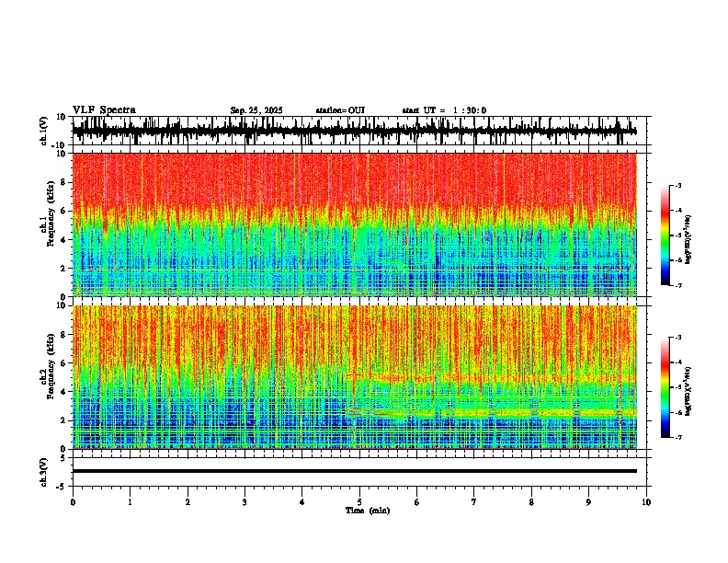The width and height of the screenshot is (728, 563).
Task: Click inside the ch.1 spectrogram panel
Action: click(x=354, y=224)
